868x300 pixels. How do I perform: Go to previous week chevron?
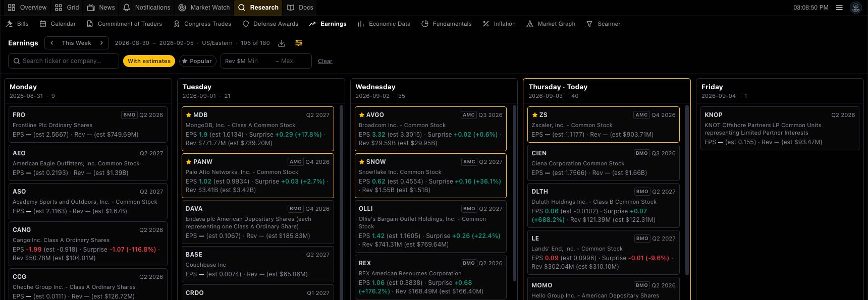click(51, 43)
